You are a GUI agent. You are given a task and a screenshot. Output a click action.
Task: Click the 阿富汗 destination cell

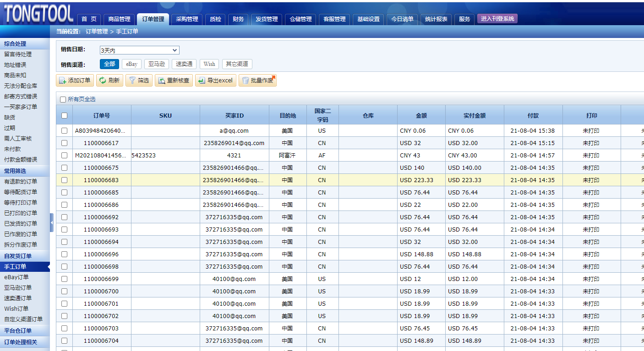tap(287, 155)
